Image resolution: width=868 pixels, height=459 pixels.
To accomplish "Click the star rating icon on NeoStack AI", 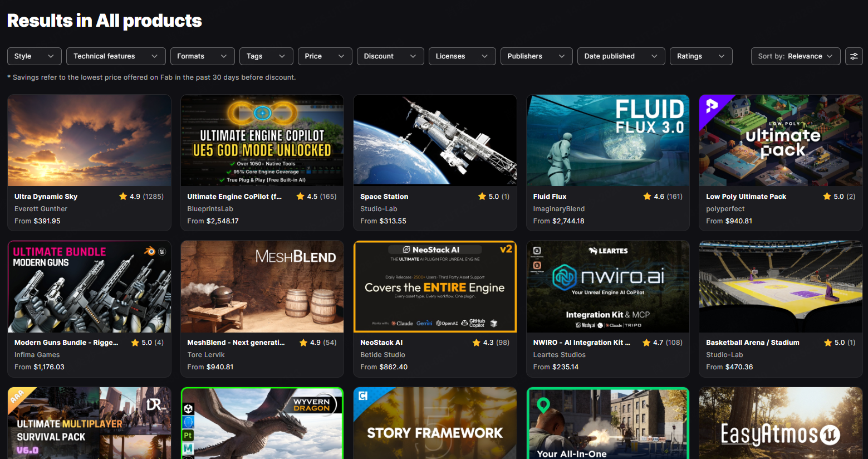I will (x=476, y=343).
